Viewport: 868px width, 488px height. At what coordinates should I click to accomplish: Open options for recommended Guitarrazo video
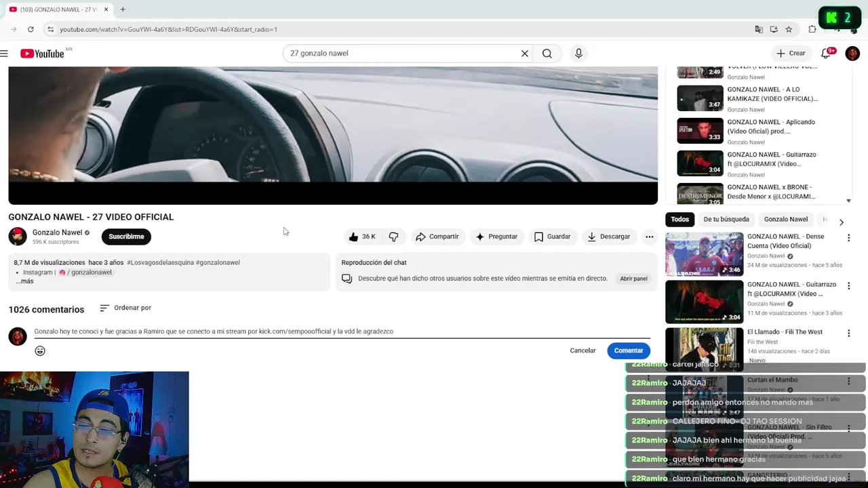(x=848, y=285)
